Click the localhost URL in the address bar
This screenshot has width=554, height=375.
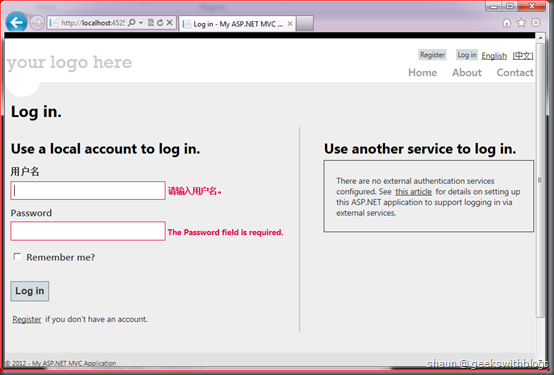[x=93, y=23]
